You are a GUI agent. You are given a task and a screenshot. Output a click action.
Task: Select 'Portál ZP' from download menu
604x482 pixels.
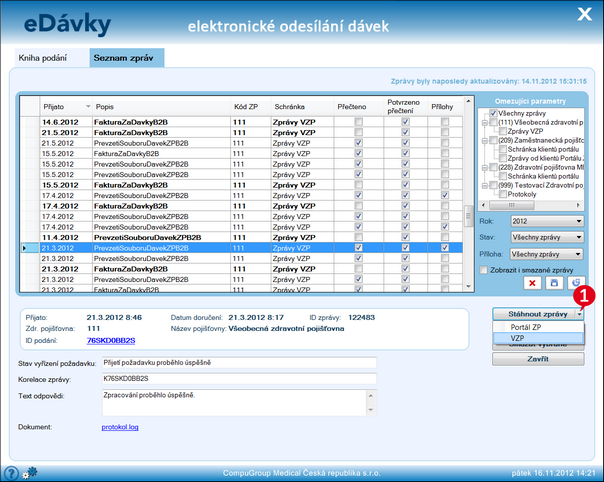click(527, 327)
